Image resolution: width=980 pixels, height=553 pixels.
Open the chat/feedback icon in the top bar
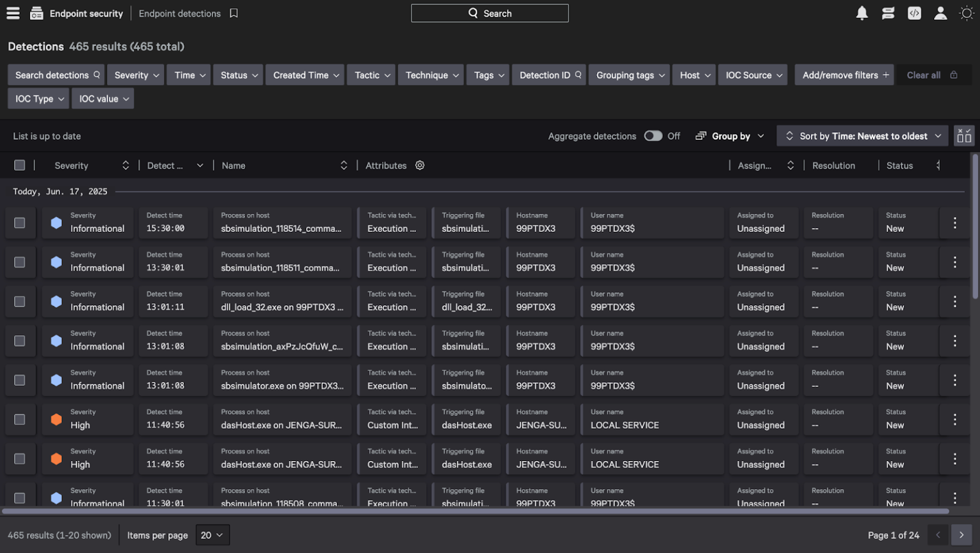point(888,13)
